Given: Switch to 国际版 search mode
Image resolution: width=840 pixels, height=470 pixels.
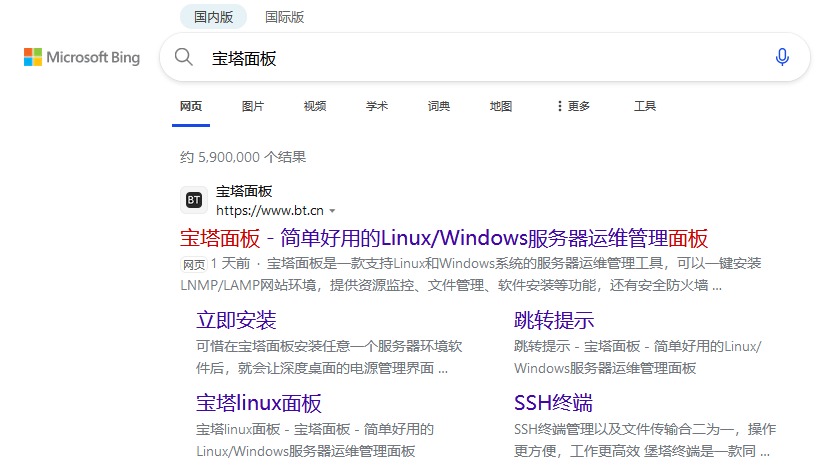Looking at the screenshot, I should (x=284, y=17).
